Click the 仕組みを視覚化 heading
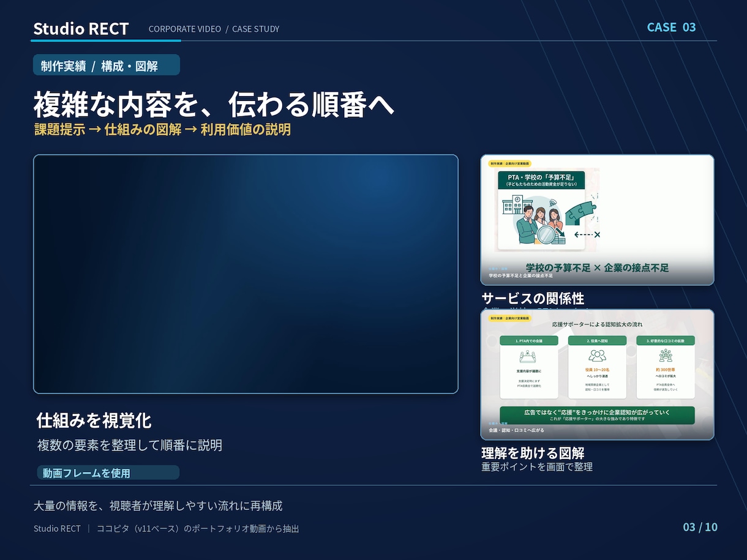The width and height of the screenshot is (747, 560). point(94,420)
